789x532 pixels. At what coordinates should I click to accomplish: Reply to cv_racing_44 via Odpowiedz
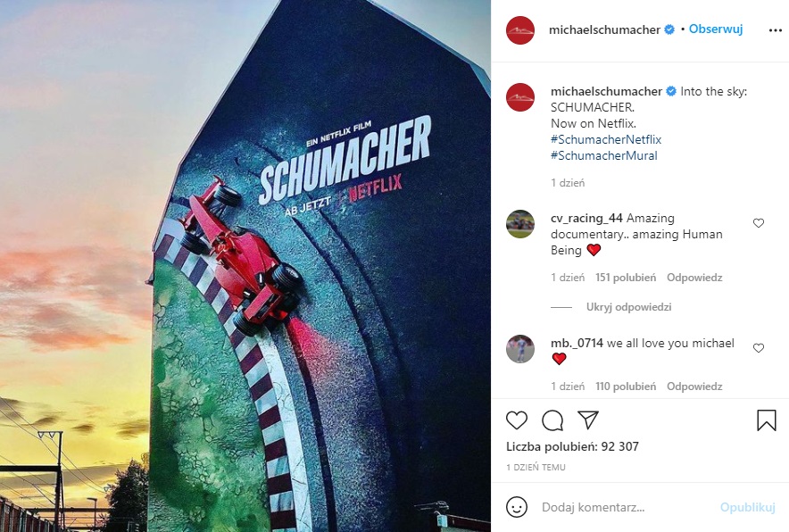[x=694, y=278]
